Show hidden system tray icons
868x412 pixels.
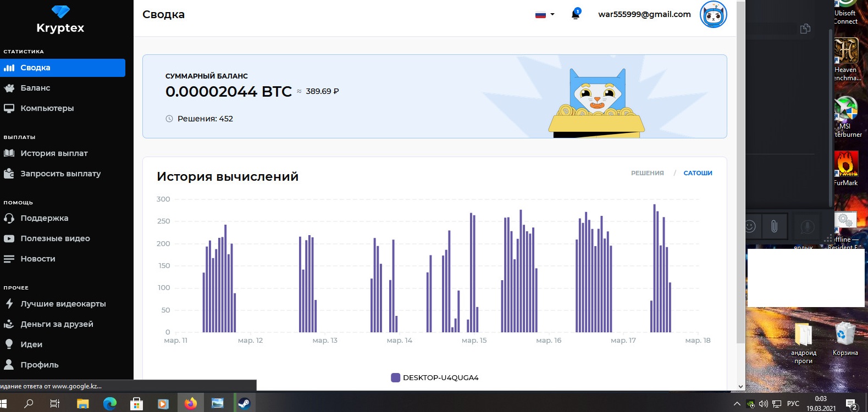click(737, 404)
